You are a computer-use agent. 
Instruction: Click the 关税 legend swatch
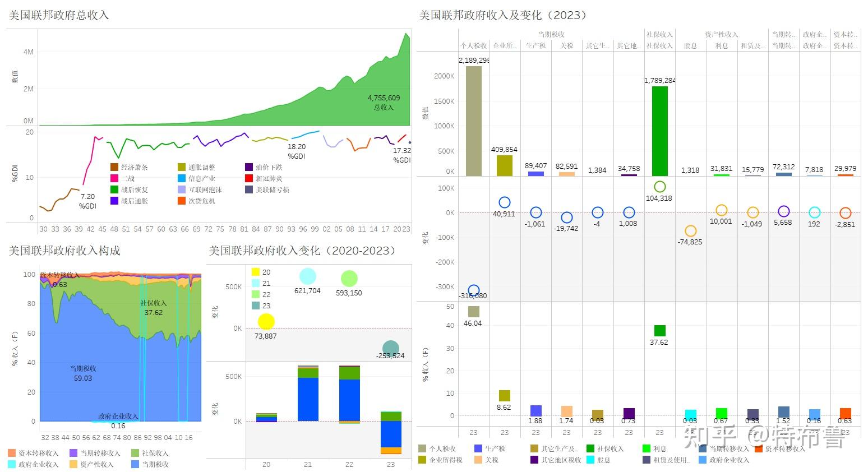[x=478, y=460]
